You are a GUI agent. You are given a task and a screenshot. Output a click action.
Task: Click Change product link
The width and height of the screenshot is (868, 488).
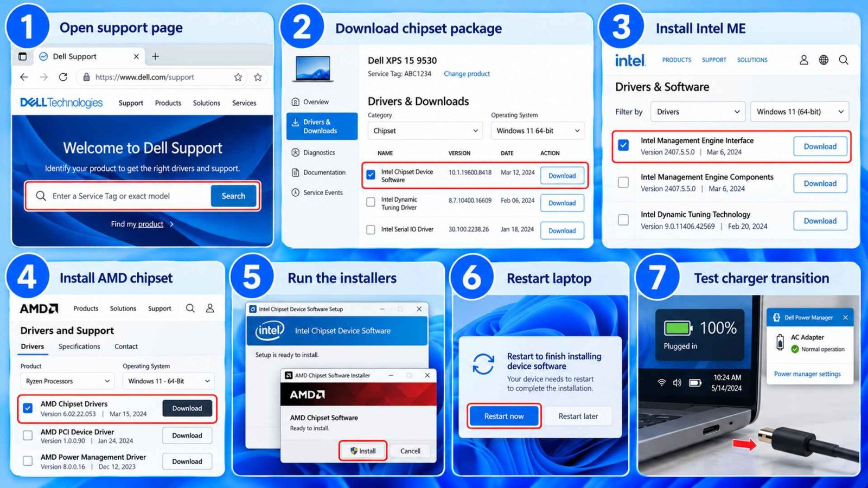click(x=467, y=74)
